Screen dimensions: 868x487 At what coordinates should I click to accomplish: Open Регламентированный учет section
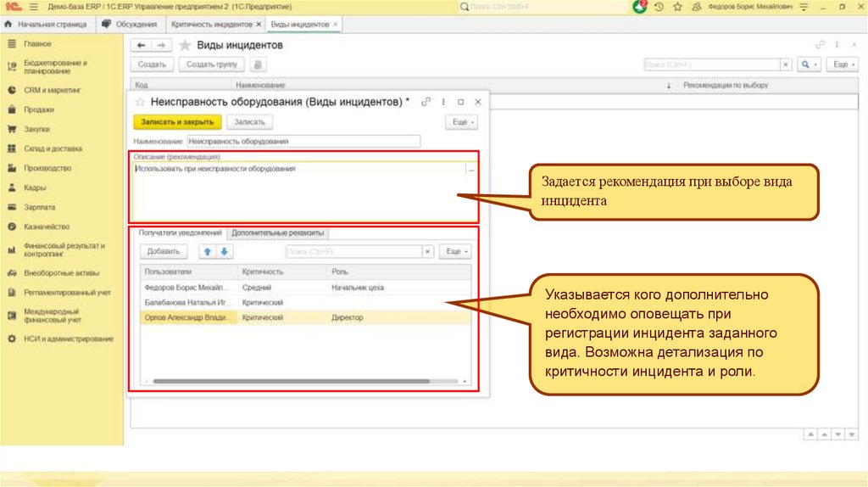(x=67, y=293)
